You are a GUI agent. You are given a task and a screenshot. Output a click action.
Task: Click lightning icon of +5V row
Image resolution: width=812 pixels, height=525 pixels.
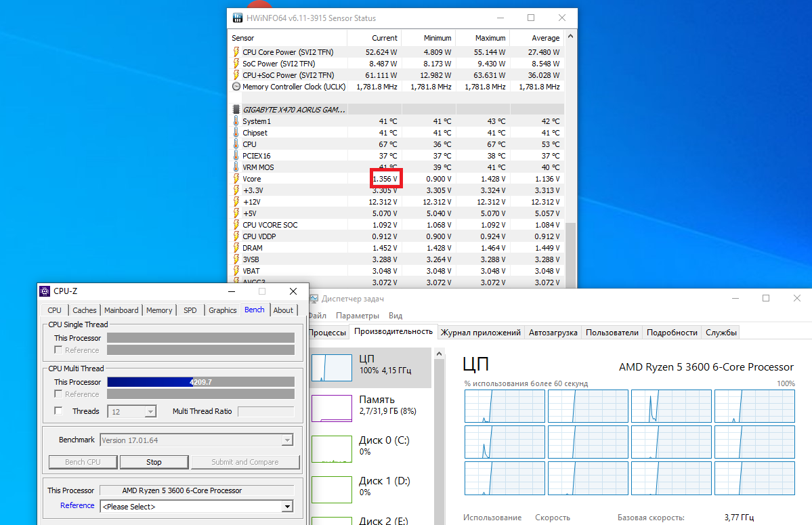236,213
